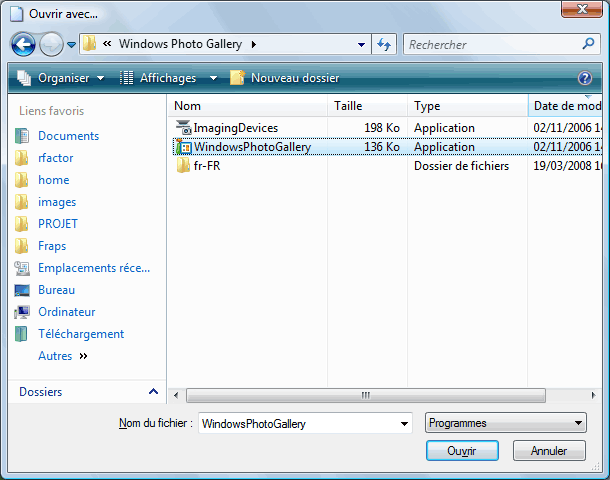
Task: Open the Organiser menu
Action: pyautogui.click(x=62, y=78)
